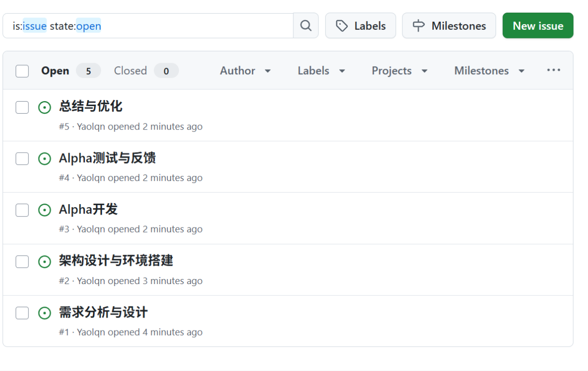This screenshot has height=371, width=588.
Task: Click the open-issue icon for Alpha开发
Action: pyautogui.click(x=44, y=210)
